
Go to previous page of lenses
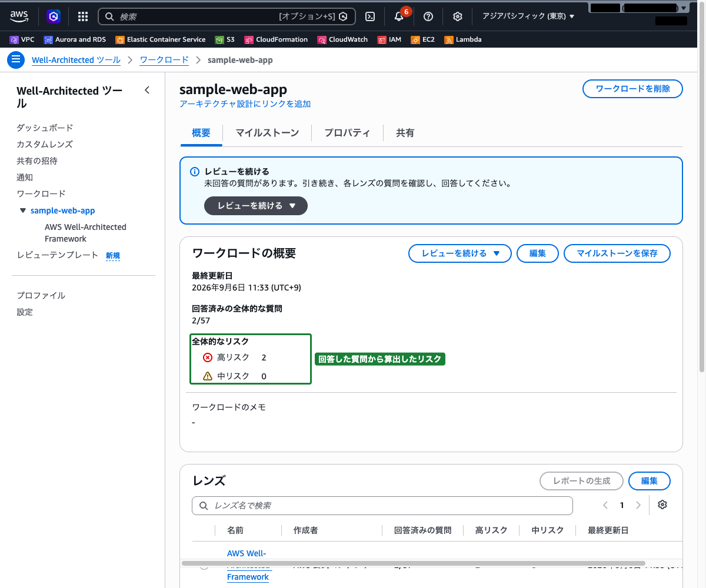point(605,505)
